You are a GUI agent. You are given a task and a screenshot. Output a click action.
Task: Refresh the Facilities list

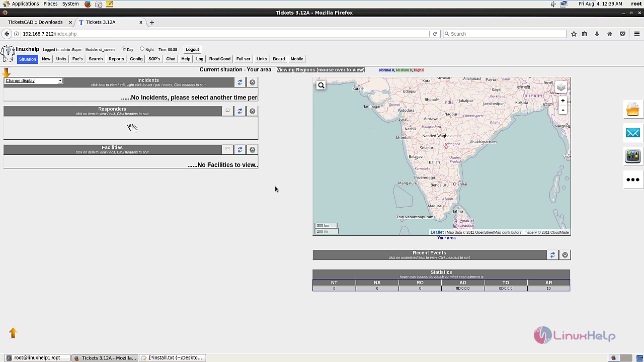(x=240, y=149)
